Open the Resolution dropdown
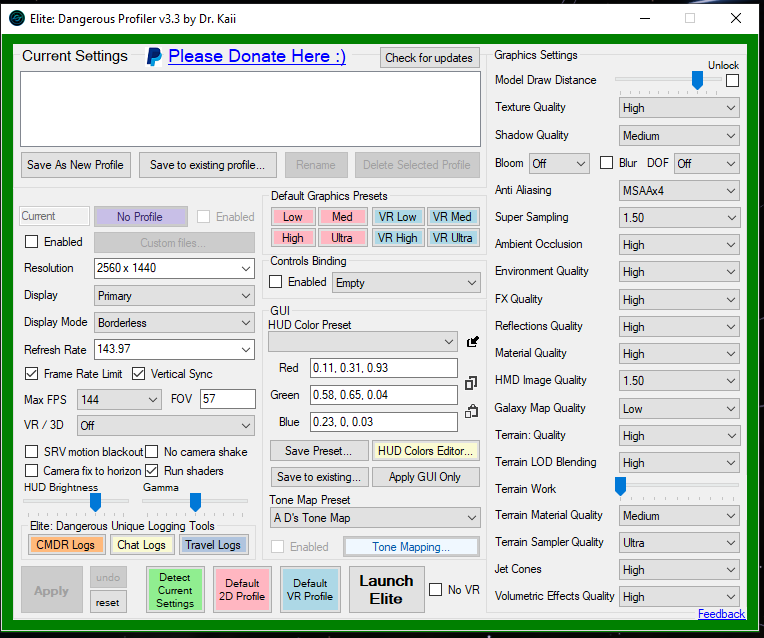 (174, 269)
